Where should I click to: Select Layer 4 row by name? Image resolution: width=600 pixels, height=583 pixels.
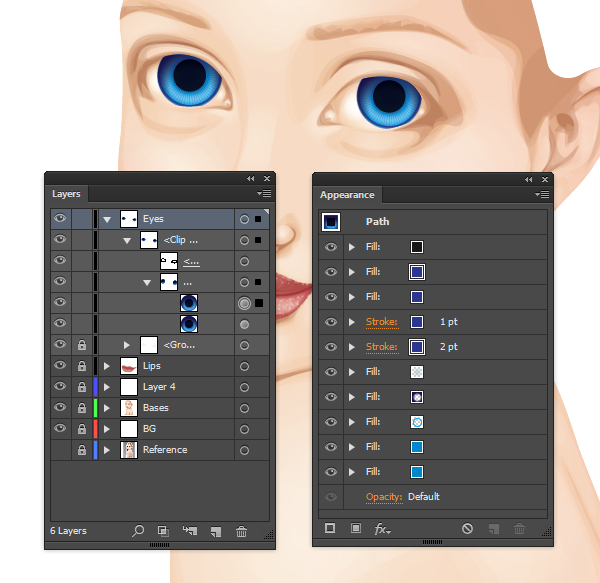(159, 387)
